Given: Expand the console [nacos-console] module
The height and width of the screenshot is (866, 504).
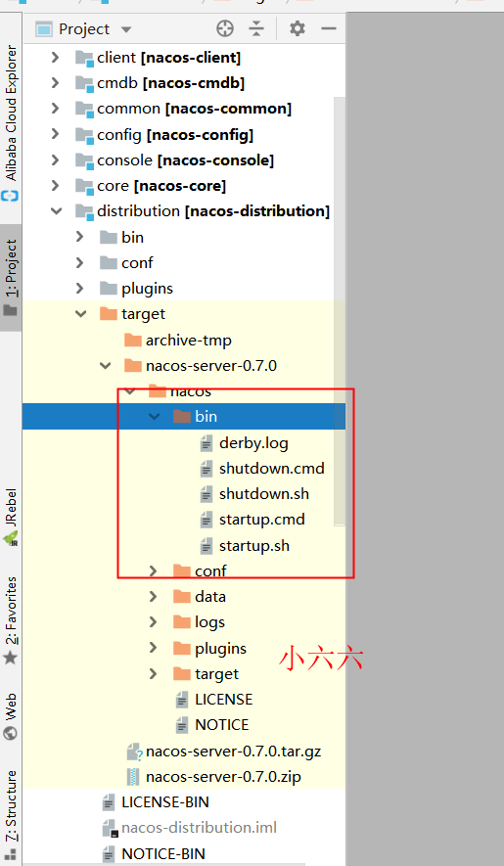Looking at the screenshot, I should [x=55, y=160].
